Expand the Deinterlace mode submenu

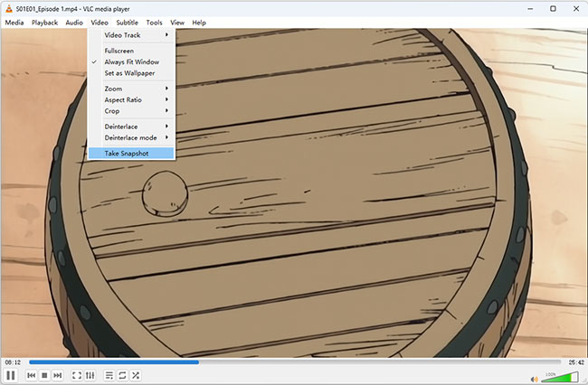pyautogui.click(x=131, y=137)
